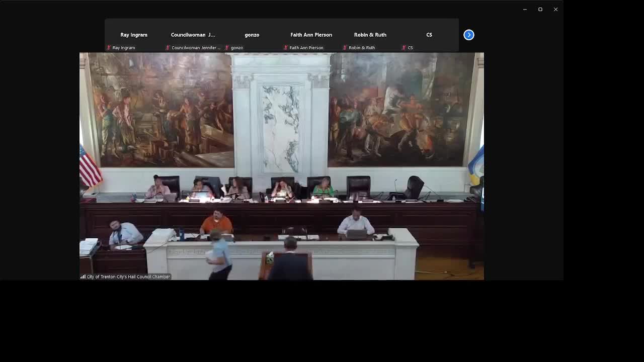The image size is (644, 362).
Task: Show the next page of participants with the blue arrow
Action: click(x=468, y=35)
